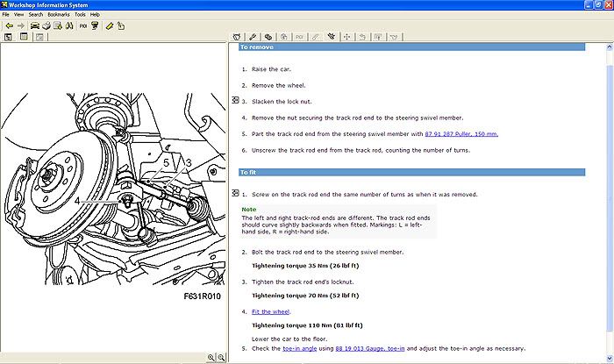Click the text Raise the car.
This screenshot has height=364, width=614.
[271, 69]
